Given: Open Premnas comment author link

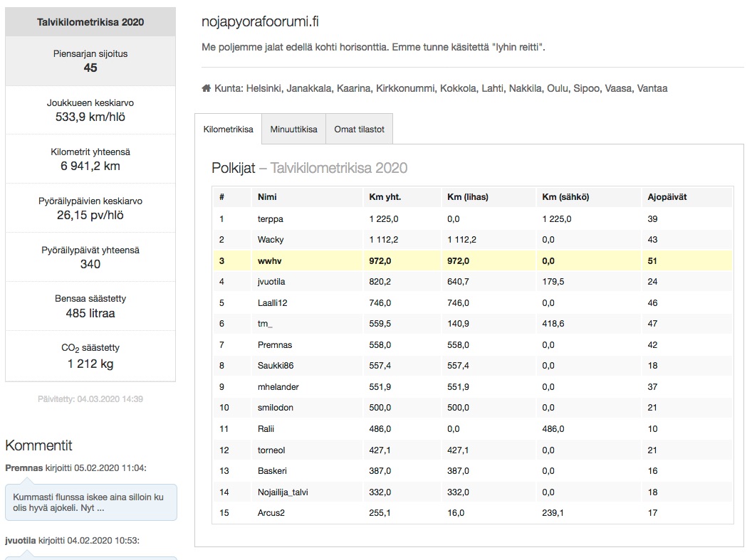Looking at the screenshot, I should coord(23,468).
